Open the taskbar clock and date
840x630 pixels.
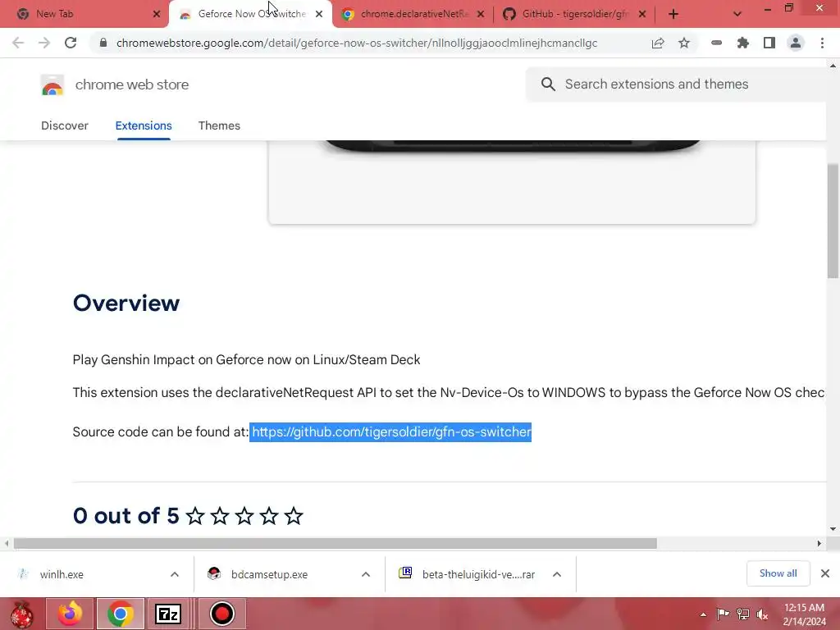[804, 614]
